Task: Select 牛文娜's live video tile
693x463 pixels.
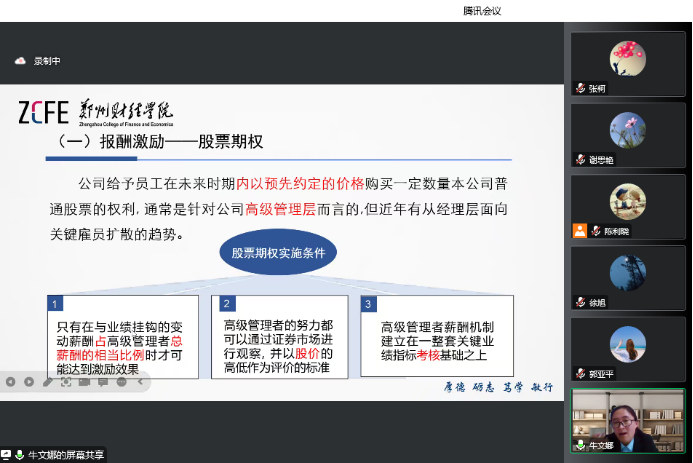Action: (x=627, y=420)
